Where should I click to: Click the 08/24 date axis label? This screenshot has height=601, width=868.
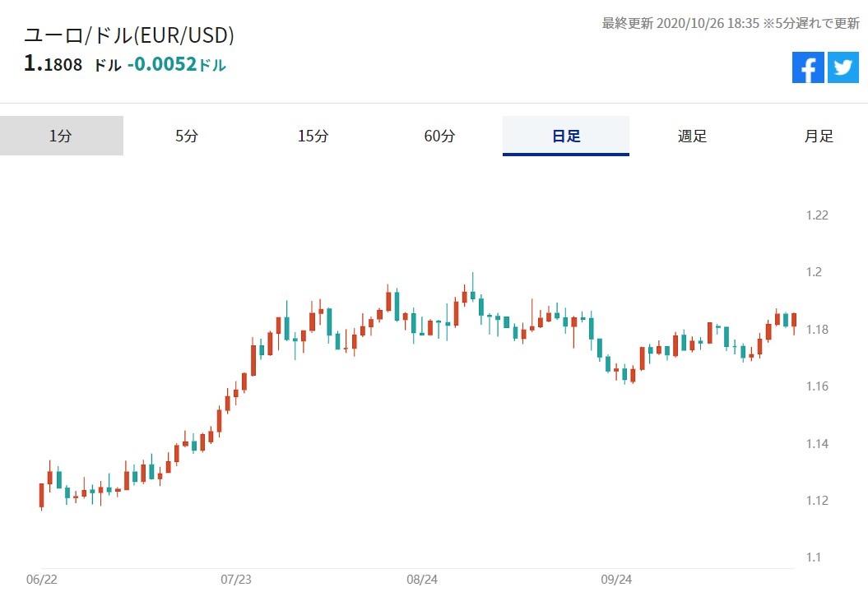pos(422,580)
